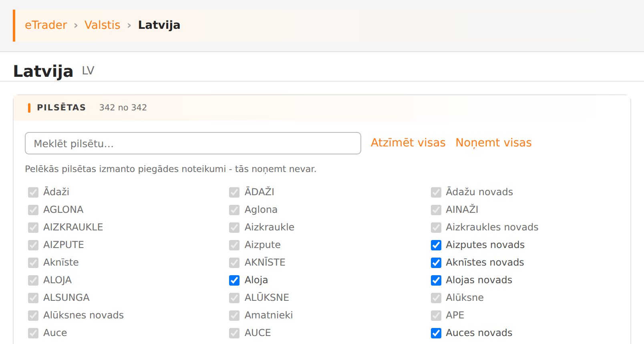This screenshot has width=644, height=344.
Task: Click the greyed APE checkbox
Action: click(x=436, y=316)
